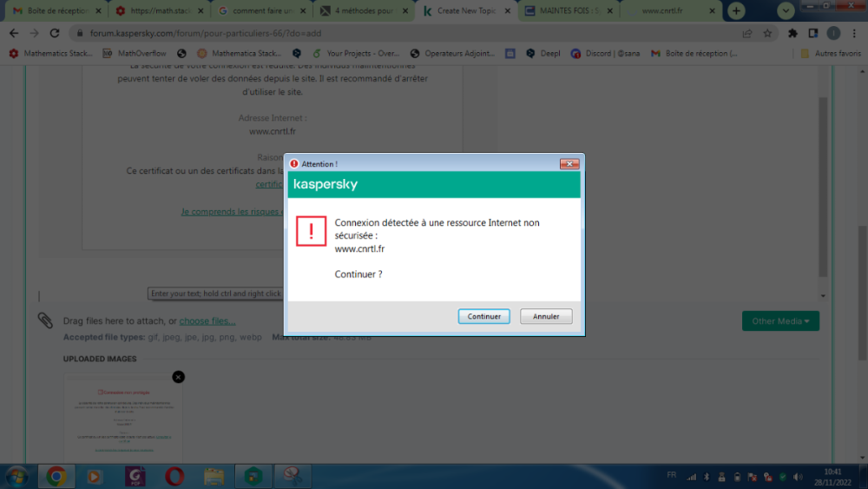Open the Mathematics Stack bookmark
The image size is (868, 489).
[51, 53]
